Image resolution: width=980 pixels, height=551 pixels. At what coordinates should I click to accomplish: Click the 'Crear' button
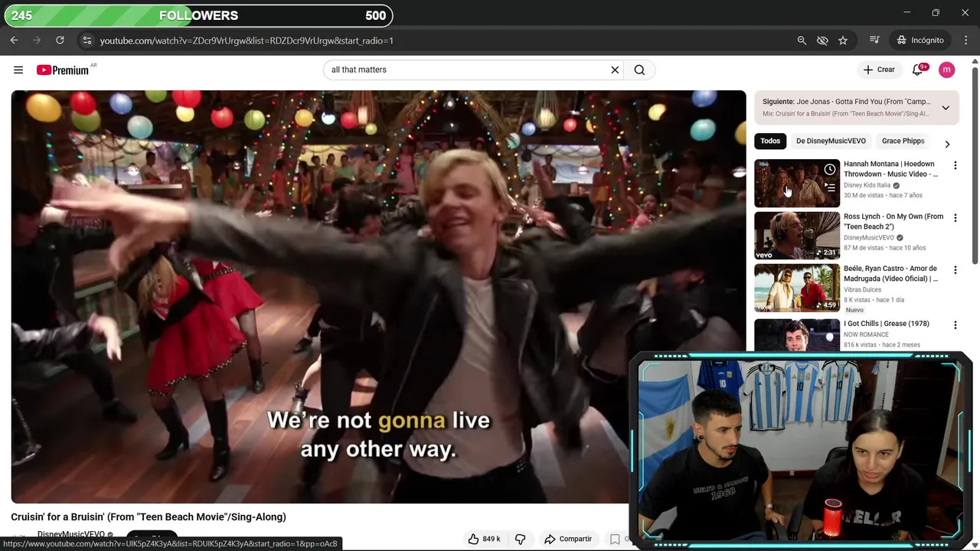coord(879,70)
